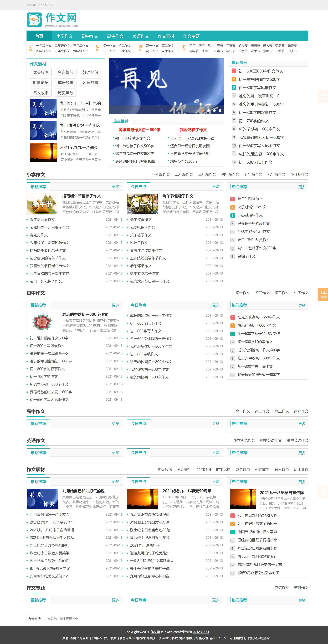
Task: Click 疫情作文 in 作文专题 header
Action: coord(282,588)
